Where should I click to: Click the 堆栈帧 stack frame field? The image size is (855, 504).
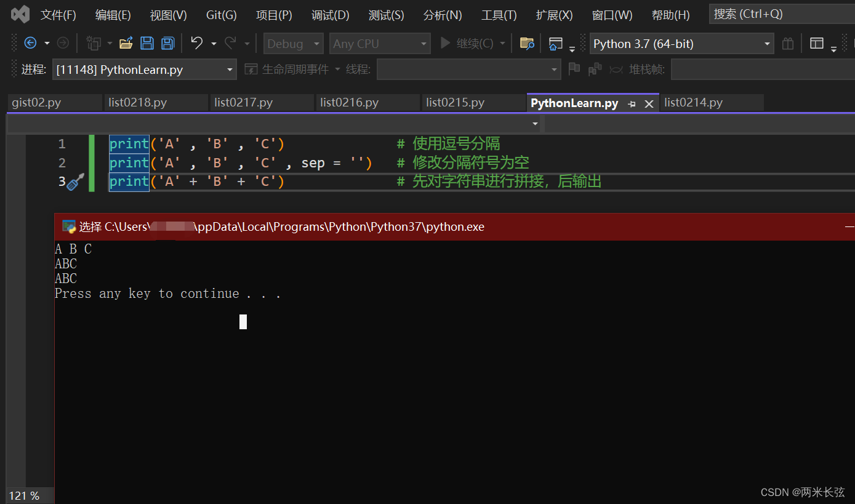point(763,70)
